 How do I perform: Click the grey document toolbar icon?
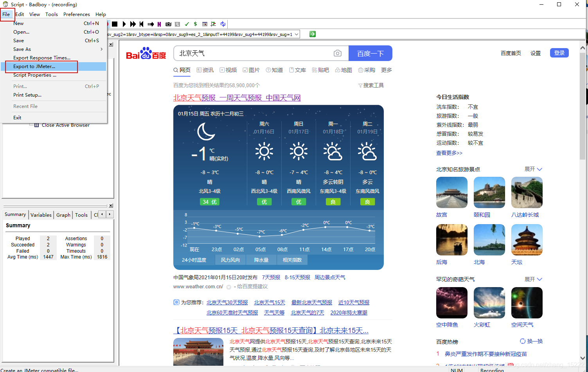click(x=177, y=24)
